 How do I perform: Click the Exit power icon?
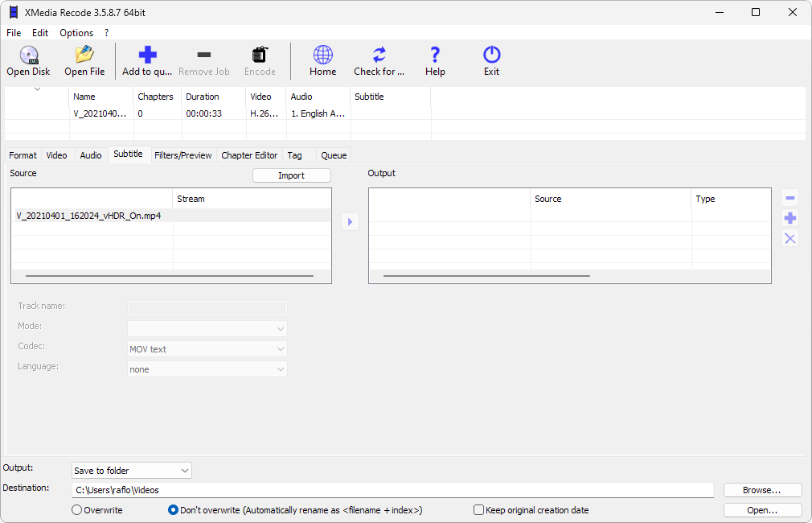click(491, 56)
